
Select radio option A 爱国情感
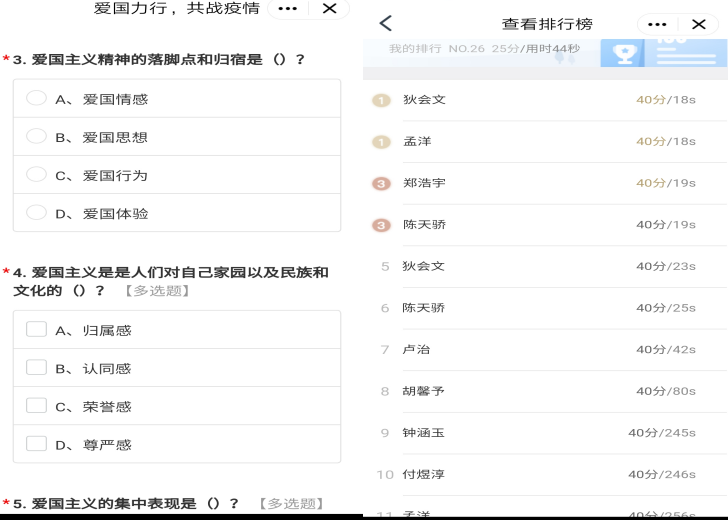[36, 99]
